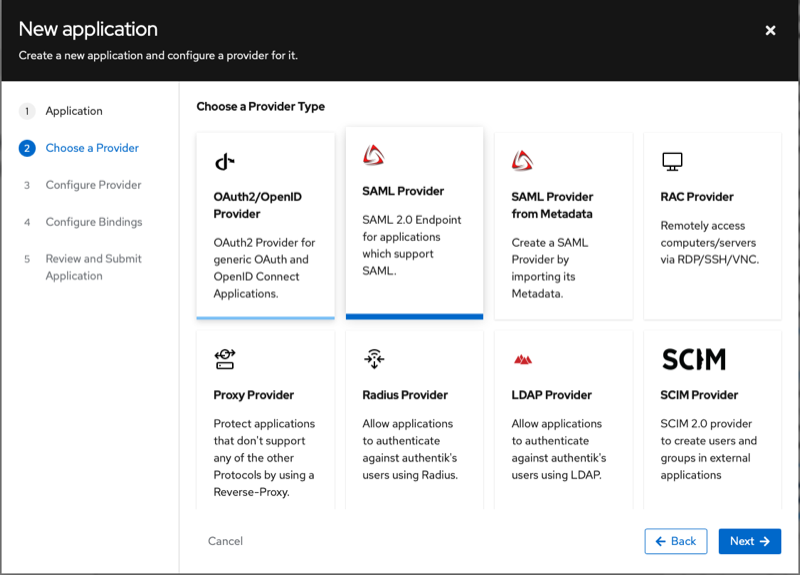
Task: Select the SAML Provider card title
Action: (403, 191)
